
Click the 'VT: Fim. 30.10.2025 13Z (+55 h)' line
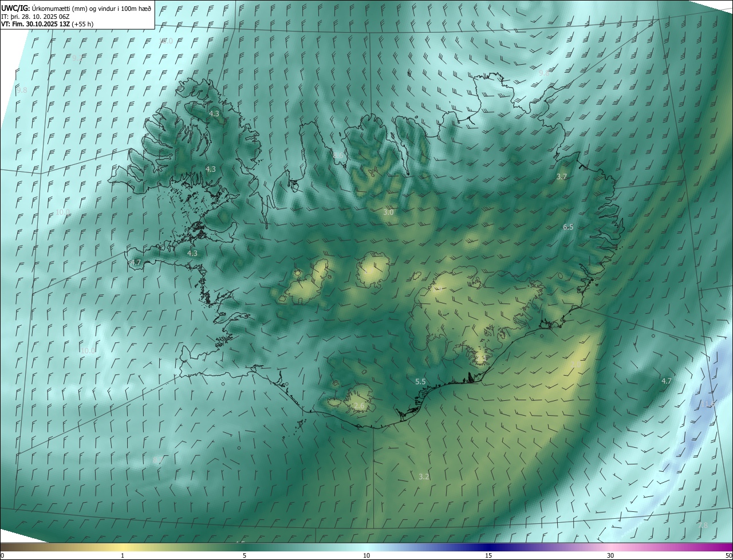(x=48, y=24)
